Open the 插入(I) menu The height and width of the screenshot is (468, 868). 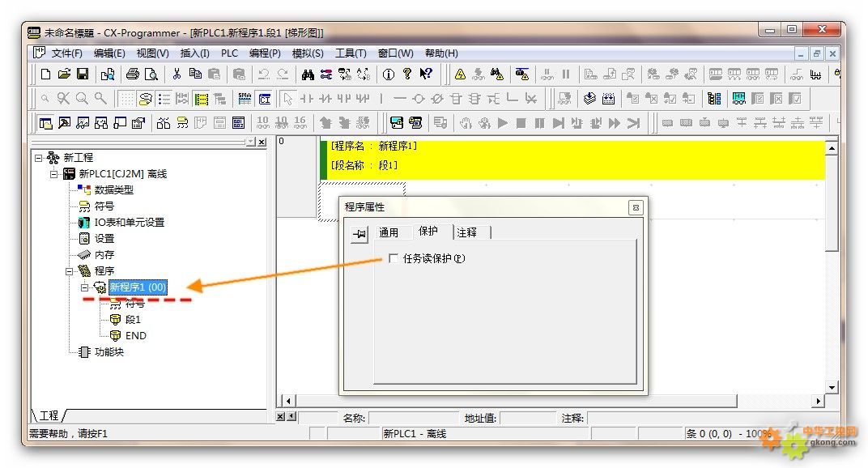194,53
